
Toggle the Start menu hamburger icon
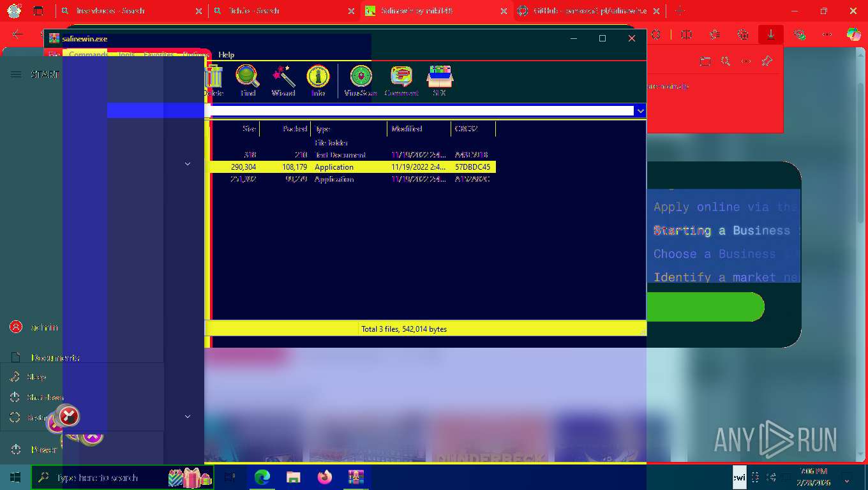click(x=16, y=75)
